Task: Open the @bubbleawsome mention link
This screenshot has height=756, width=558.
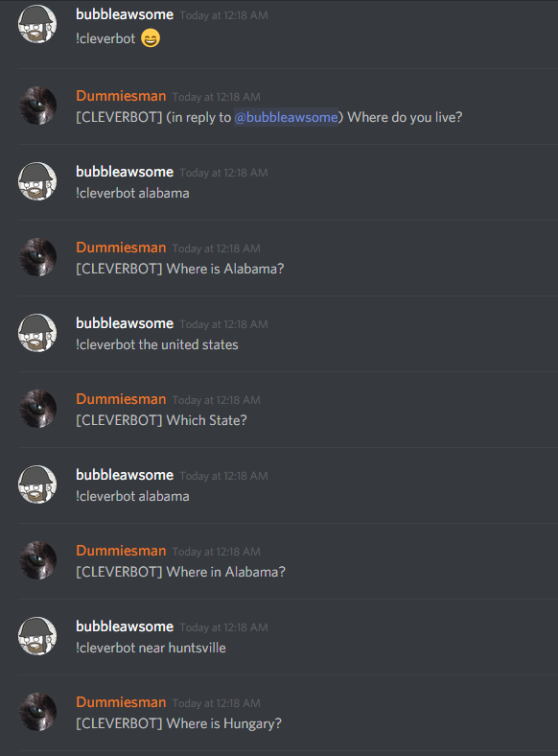Action: click(287, 117)
